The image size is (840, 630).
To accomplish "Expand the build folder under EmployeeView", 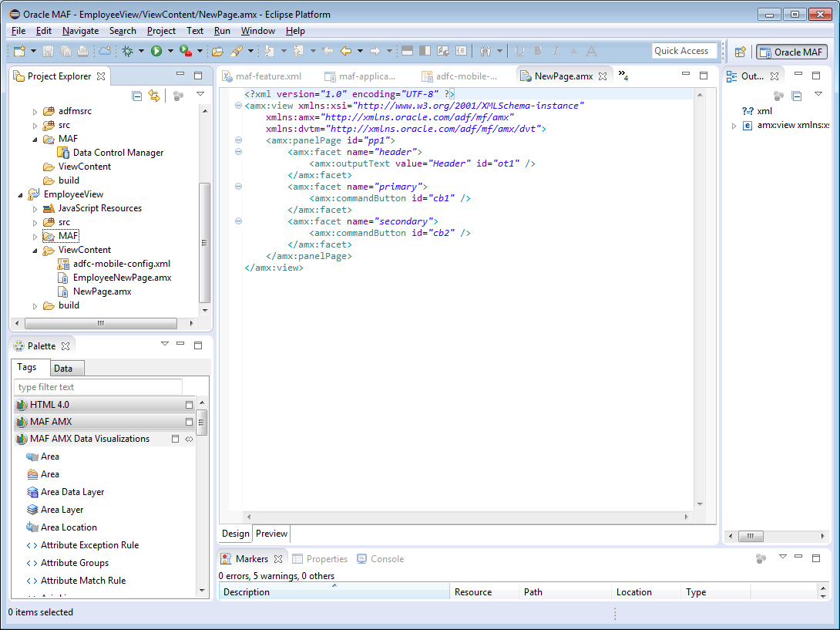I will tap(35, 305).
